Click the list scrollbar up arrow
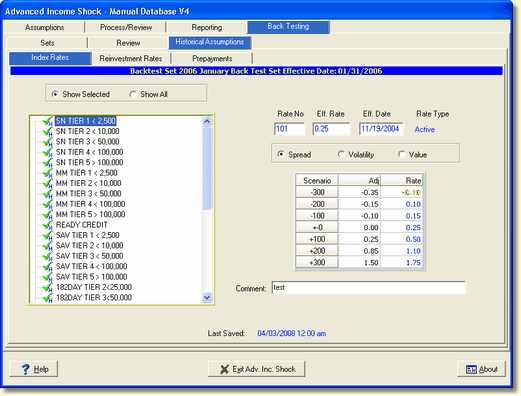 pyautogui.click(x=207, y=121)
